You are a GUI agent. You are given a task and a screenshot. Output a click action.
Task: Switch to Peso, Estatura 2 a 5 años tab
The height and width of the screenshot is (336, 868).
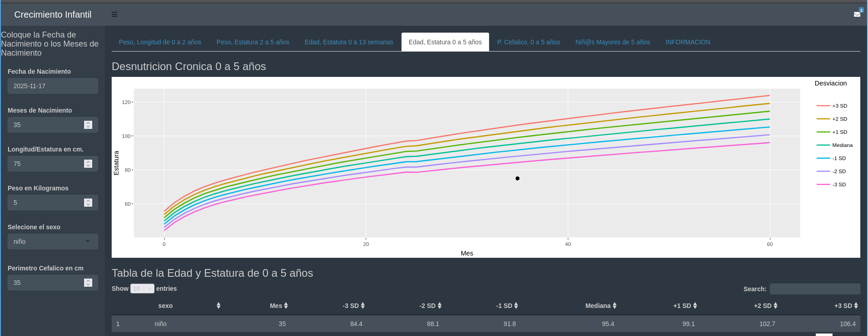(253, 42)
